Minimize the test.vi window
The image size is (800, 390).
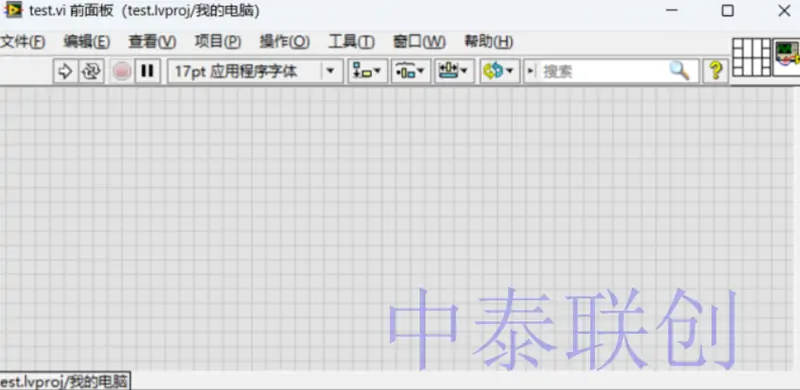coord(672,11)
